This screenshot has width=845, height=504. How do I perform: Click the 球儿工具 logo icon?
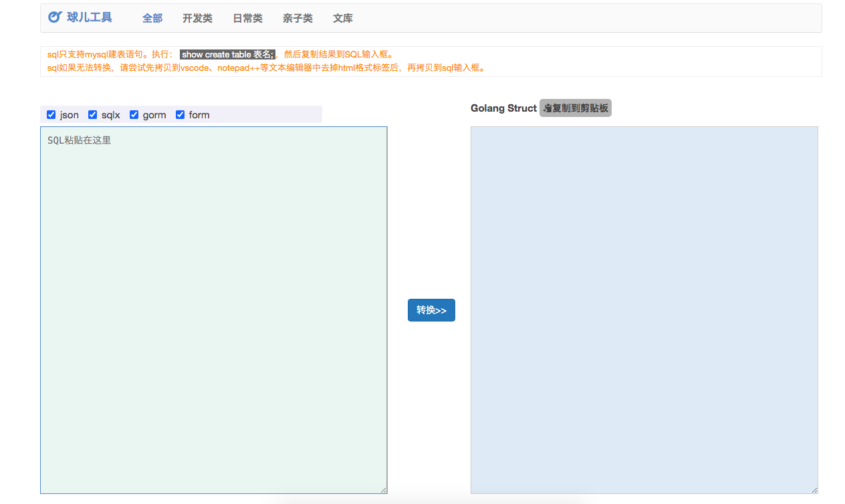coord(55,17)
